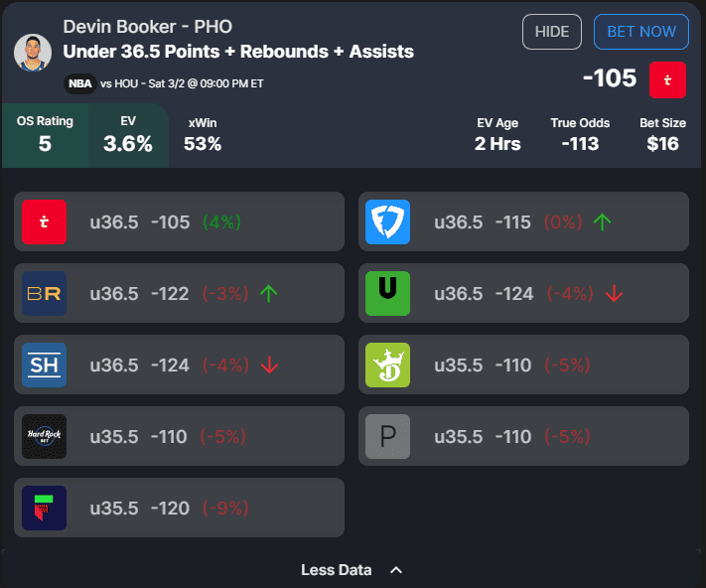The image size is (706, 588).
Task: Hide this bet with the HIDE button
Action: [x=551, y=32]
